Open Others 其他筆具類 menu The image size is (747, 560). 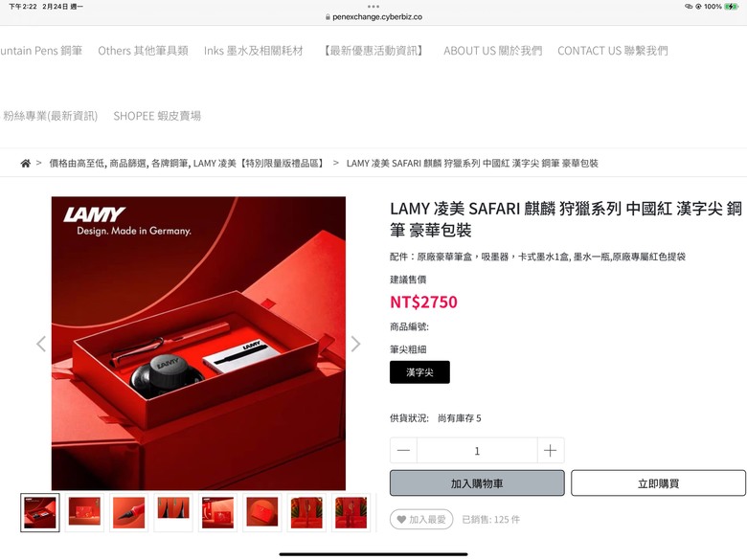[x=143, y=51]
